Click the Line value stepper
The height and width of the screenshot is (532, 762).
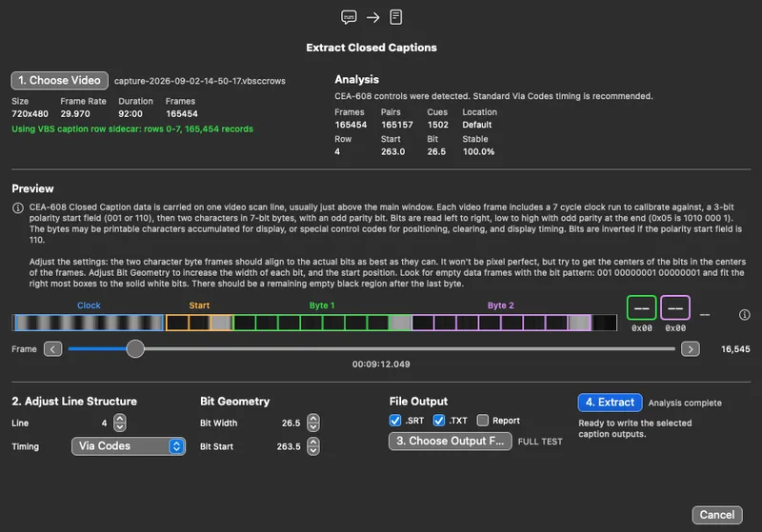tap(120, 423)
